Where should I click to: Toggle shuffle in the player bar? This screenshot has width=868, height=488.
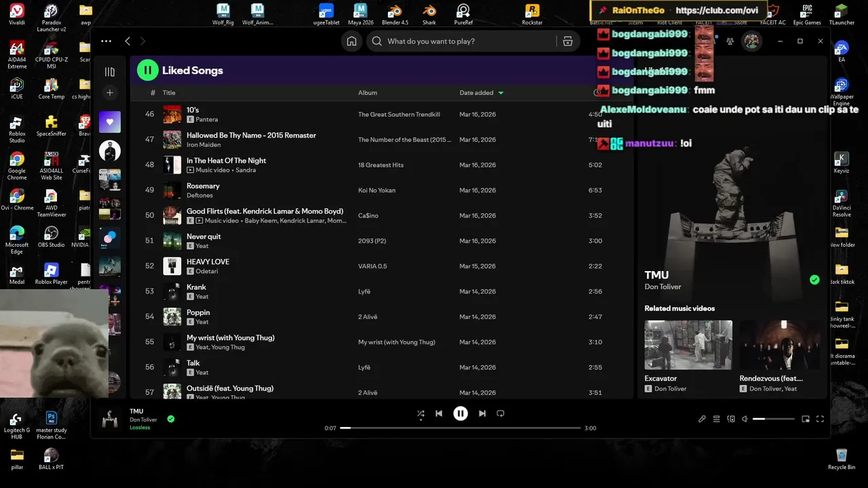click(420, 413)
